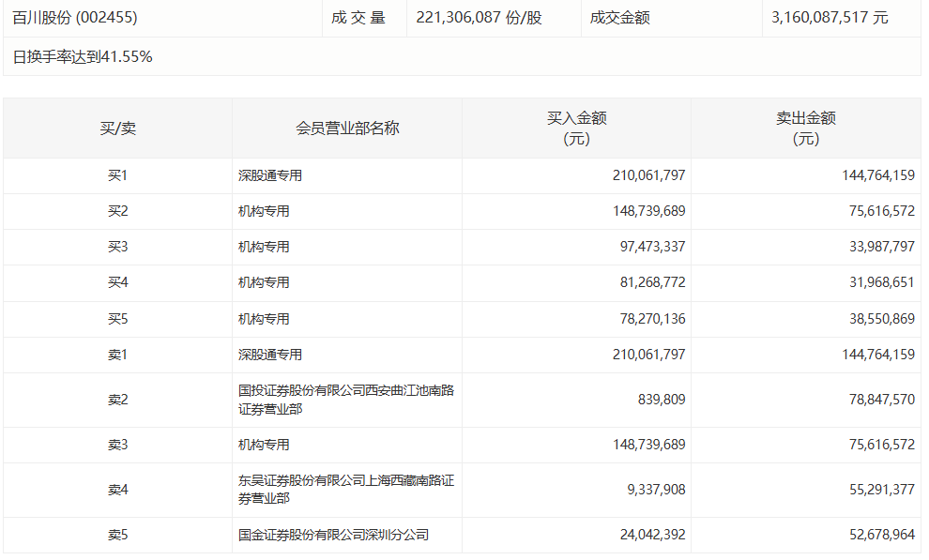Click the 买2 row label

point(117,211)
